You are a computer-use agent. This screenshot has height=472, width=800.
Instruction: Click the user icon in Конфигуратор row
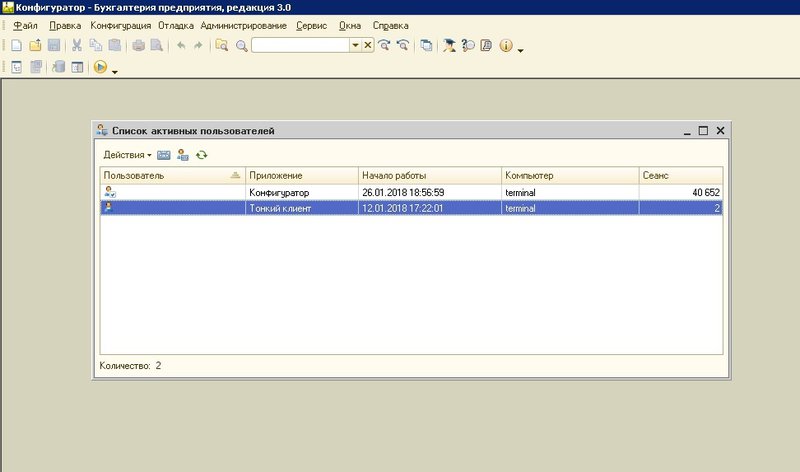pyautogui.click(x=110, y=192)
